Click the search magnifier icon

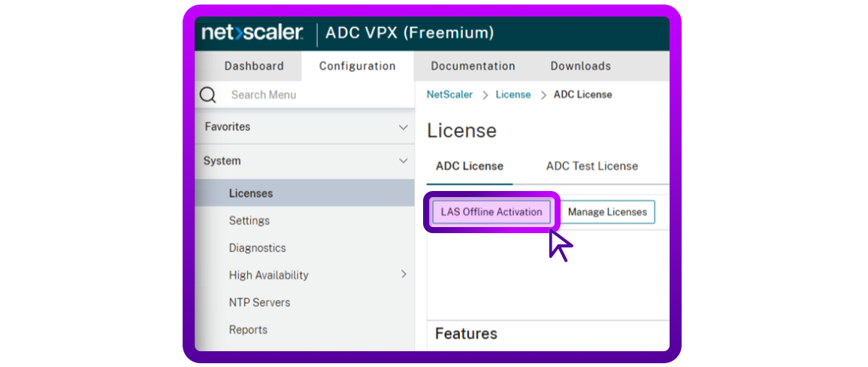click(x=208, y=95)
